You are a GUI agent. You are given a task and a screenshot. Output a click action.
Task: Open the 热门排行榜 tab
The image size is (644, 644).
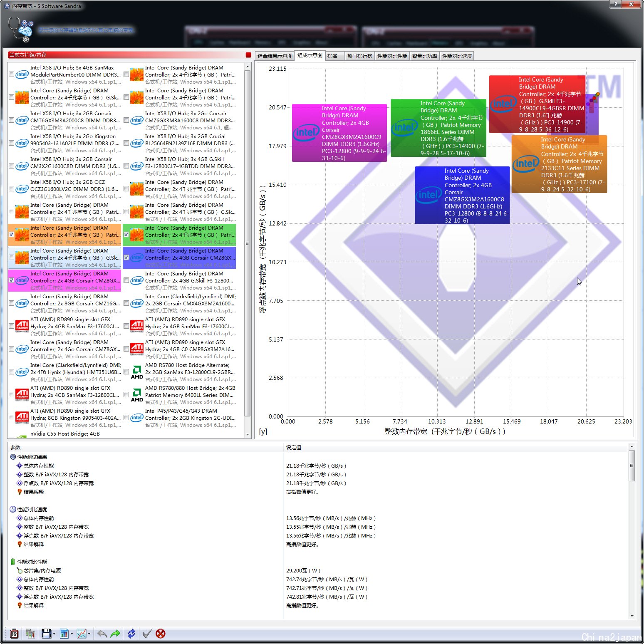coord(360,56)
